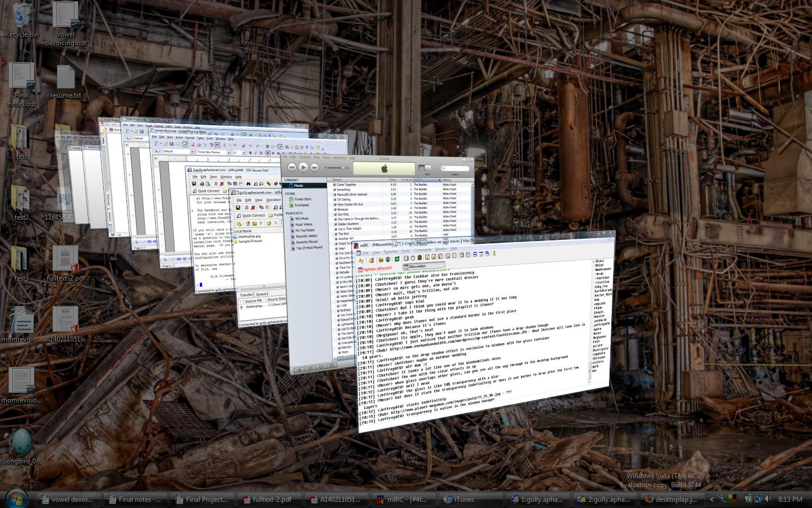Select iTunes Store in the sidebar
This screenshot has height=508, width=812.
[302, 199]
